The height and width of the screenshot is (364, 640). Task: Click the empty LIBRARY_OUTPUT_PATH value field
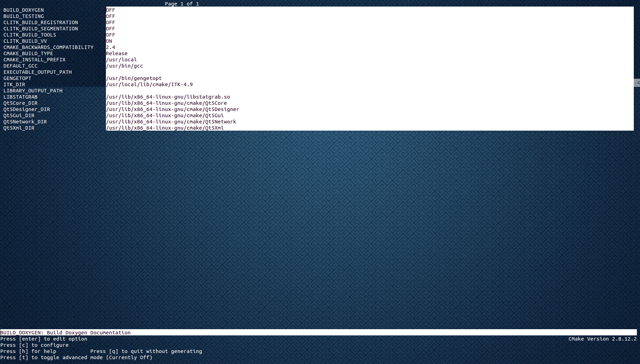pyautogui.click(x=370, y=91)
